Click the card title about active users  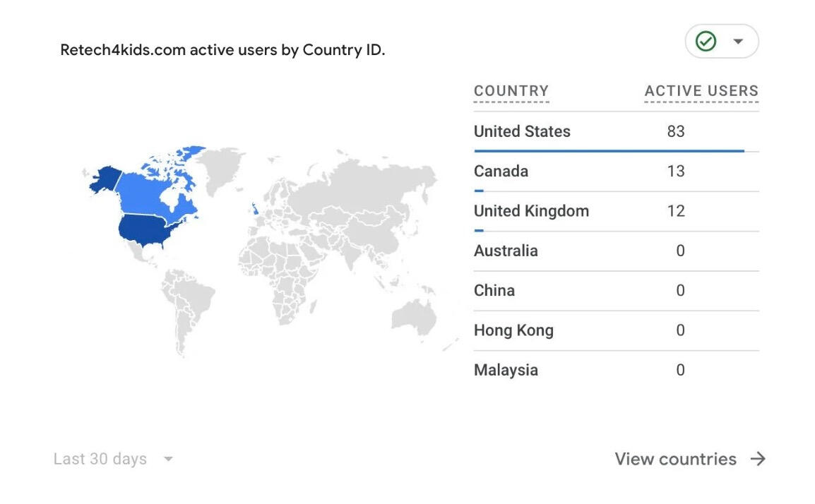tap(222, 50)
